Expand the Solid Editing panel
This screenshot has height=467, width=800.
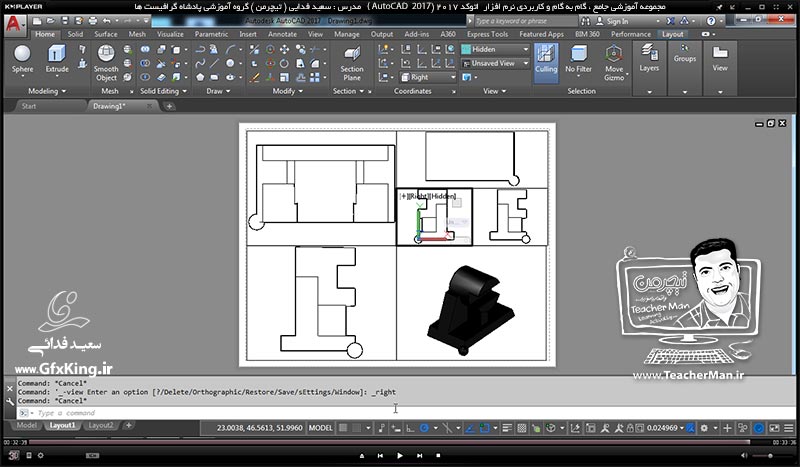pos(163,91)
